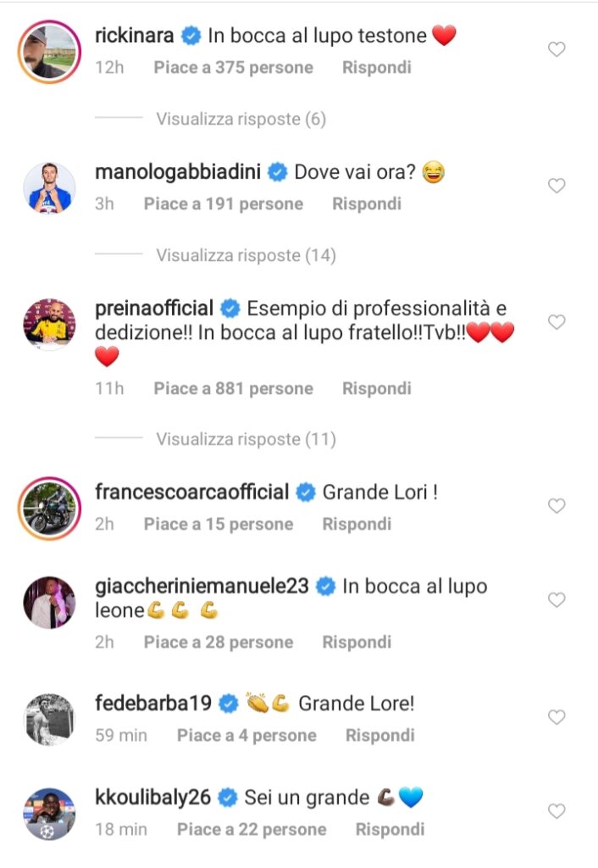Expand the 11 replies under preinaofficial
Screen dimensions: 598x868
click(245, 439)
